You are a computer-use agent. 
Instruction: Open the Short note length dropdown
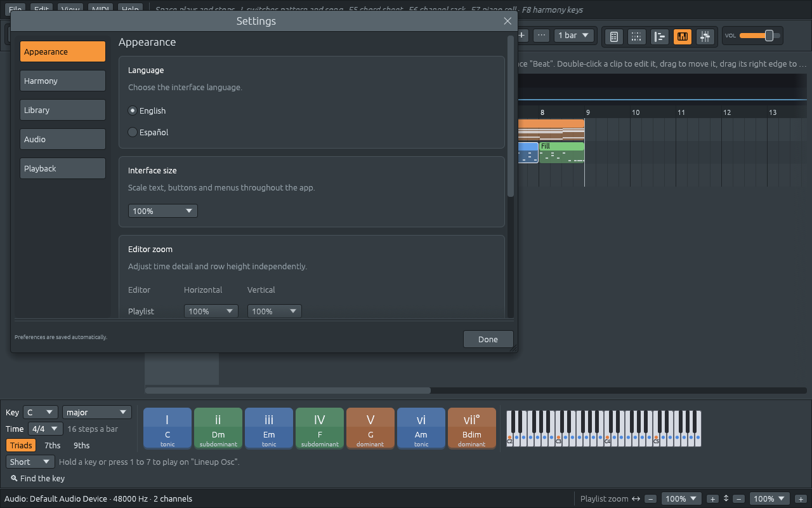pyautogui.click(x=30, y=462)
